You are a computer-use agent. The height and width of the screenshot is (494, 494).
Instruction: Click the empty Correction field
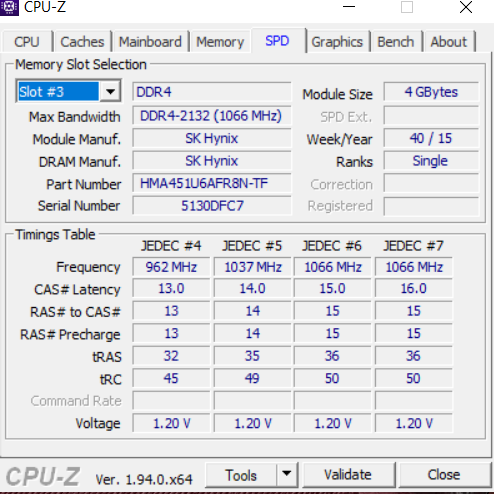pos(431,183)
